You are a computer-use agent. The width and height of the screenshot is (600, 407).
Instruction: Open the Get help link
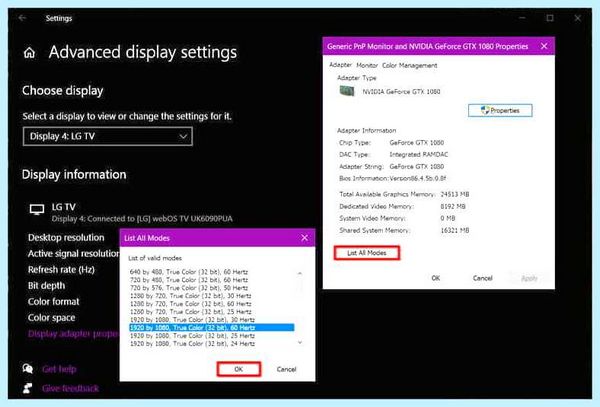coord(59,369)
